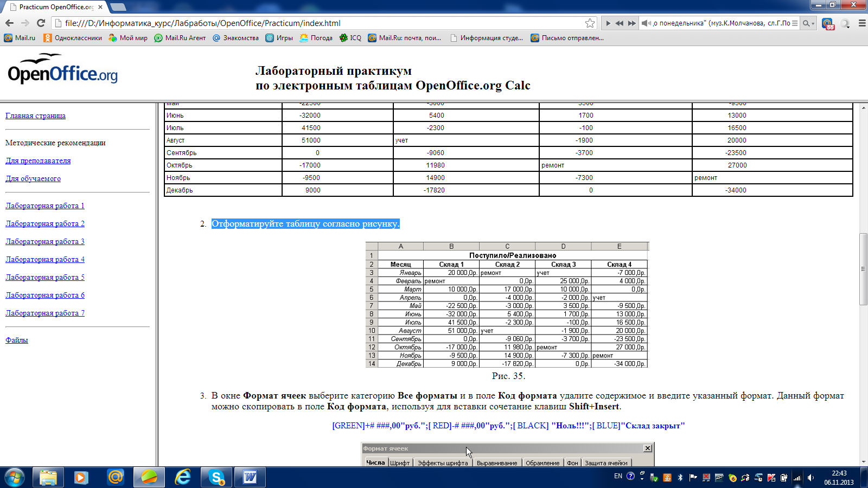Open media player icon on taskbar
Screen dimensions: 868x488
(x=81, y=477)
